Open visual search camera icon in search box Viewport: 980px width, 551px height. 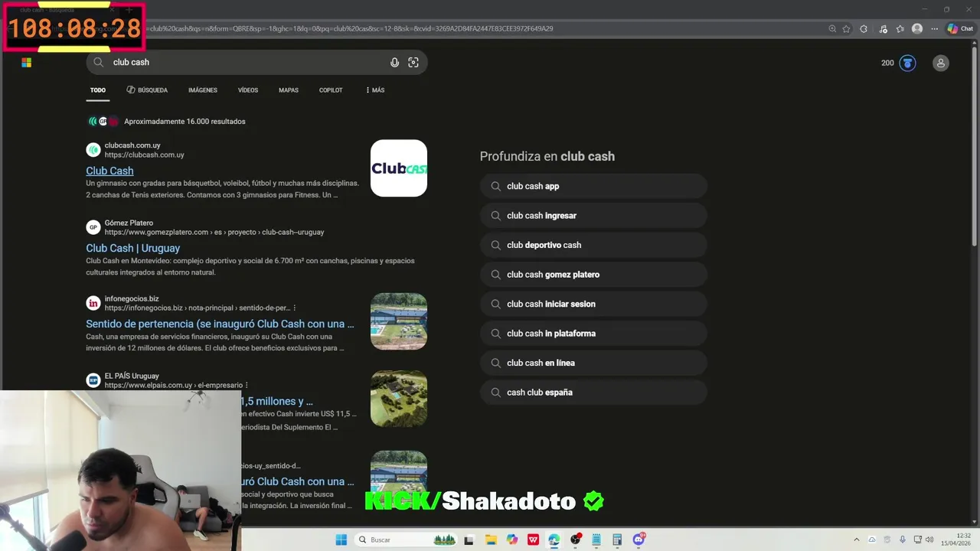point(413,63)
